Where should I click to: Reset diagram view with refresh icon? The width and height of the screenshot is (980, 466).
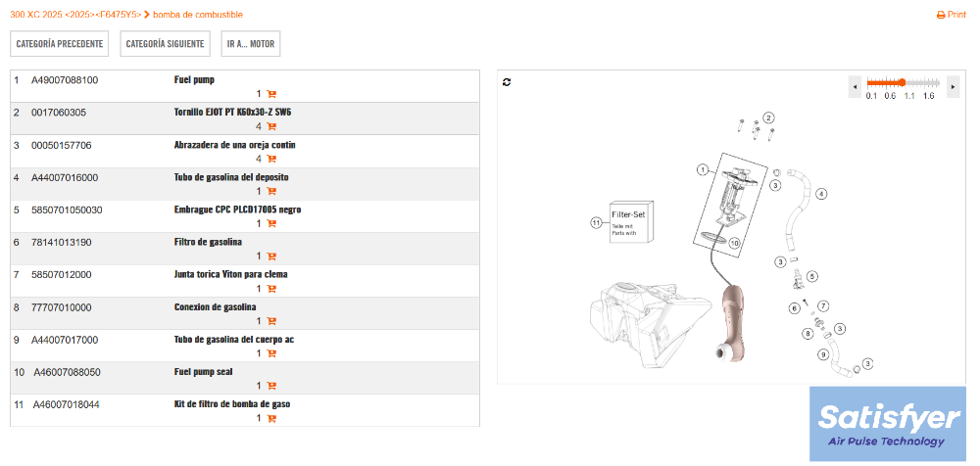point(507,82)
